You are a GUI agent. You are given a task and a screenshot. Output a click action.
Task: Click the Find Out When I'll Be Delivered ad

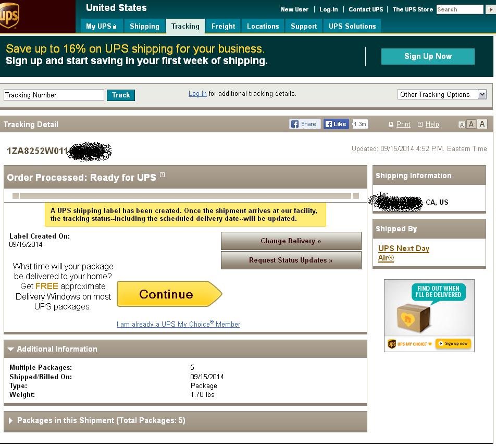(429, 316)
